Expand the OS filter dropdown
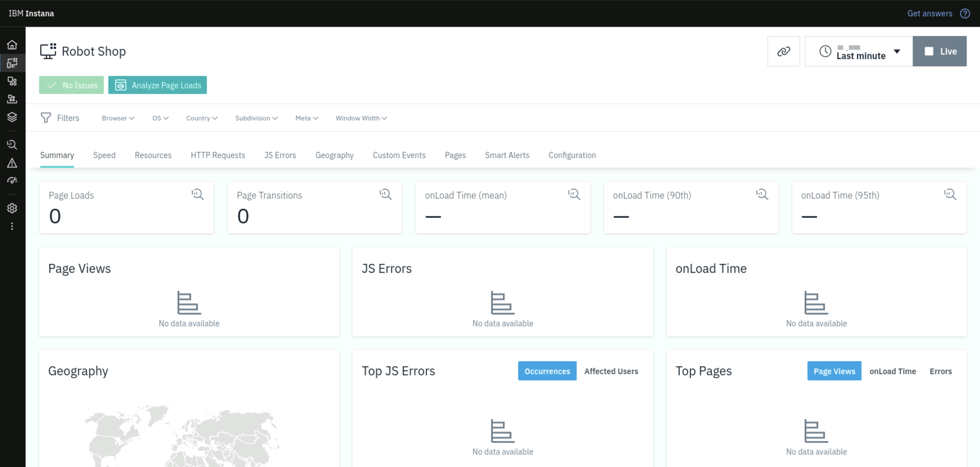 point(160,118)
